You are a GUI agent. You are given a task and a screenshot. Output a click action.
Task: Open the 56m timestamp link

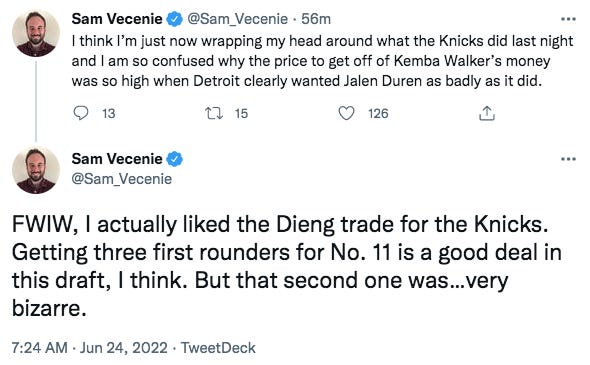(x=316, y=19)
